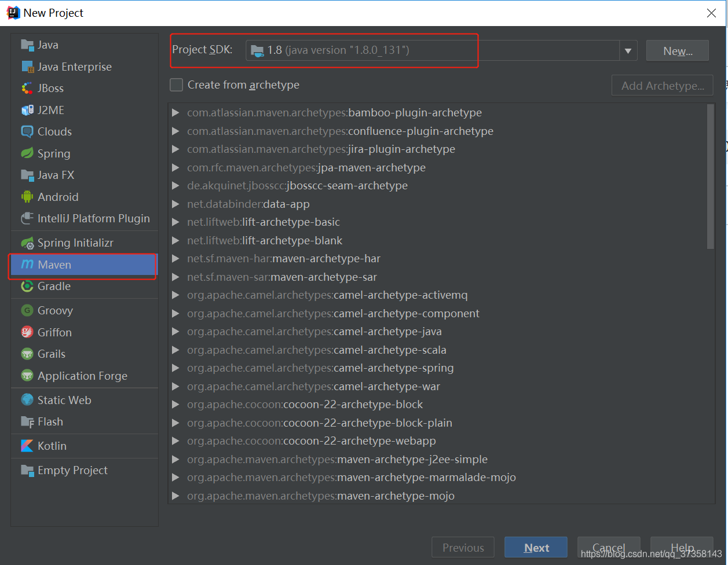The width and height of the screenshot is (728, 565).
Task: Click the Maven m icon
Action: (x=27, y=265)
